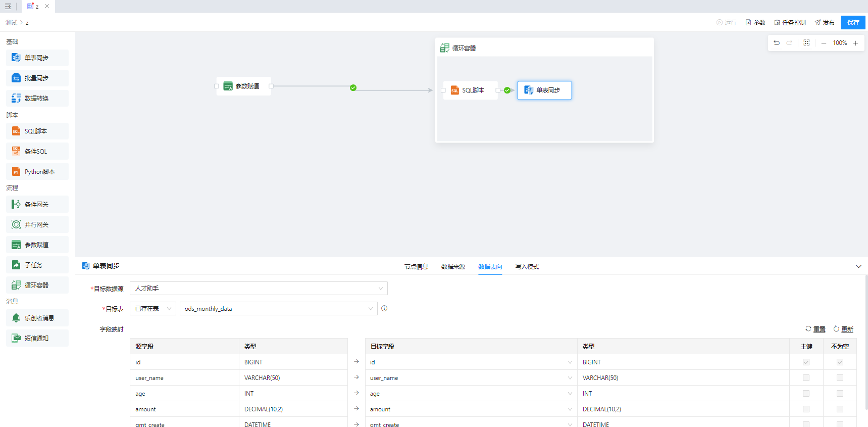Click the 参数赋值 icon in the sidebar
This screenshot has width=868, height=427.
pyautogui.click(x=16, y=245)
